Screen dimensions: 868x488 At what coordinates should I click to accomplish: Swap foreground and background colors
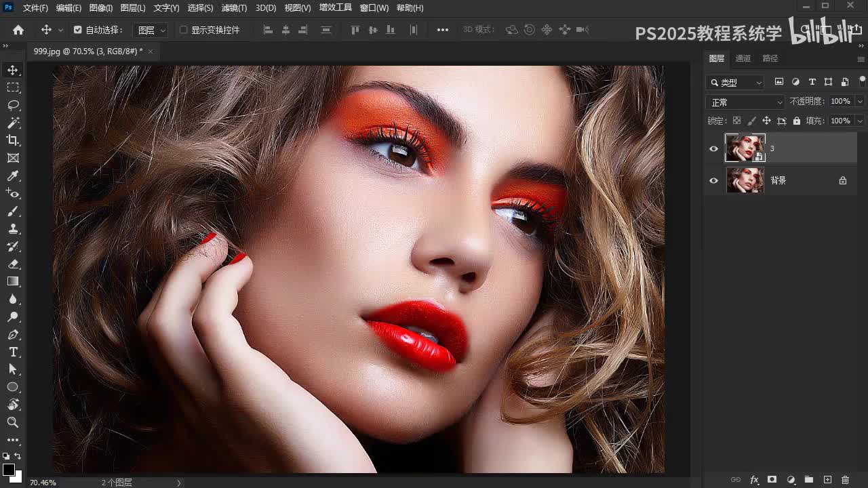(x=18, y=457)
